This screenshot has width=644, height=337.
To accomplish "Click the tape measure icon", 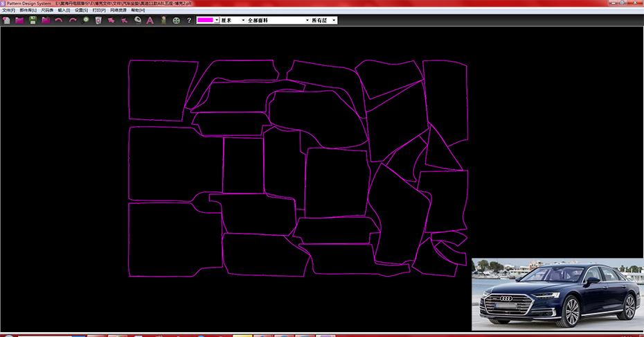I will coord(137,20).
